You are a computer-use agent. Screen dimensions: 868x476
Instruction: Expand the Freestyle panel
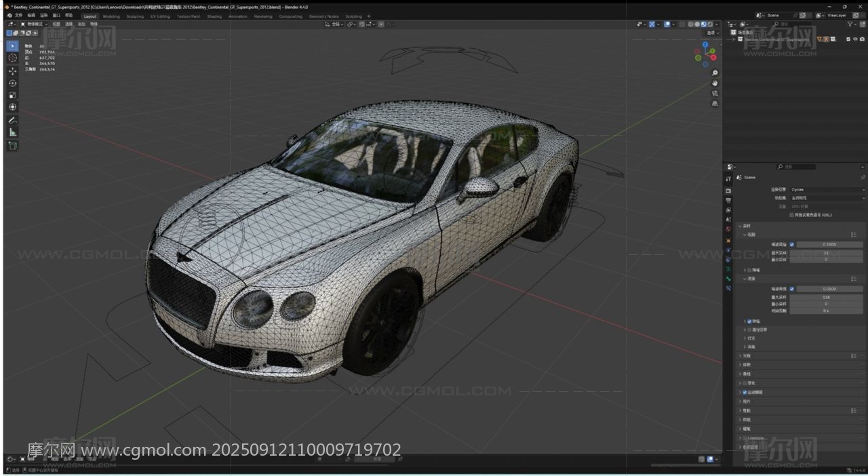741,438
